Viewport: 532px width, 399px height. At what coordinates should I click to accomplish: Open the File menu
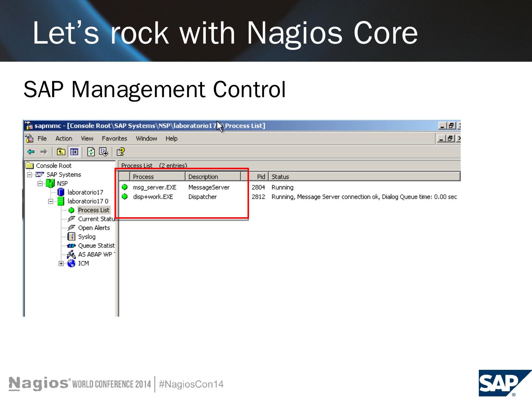42,139
